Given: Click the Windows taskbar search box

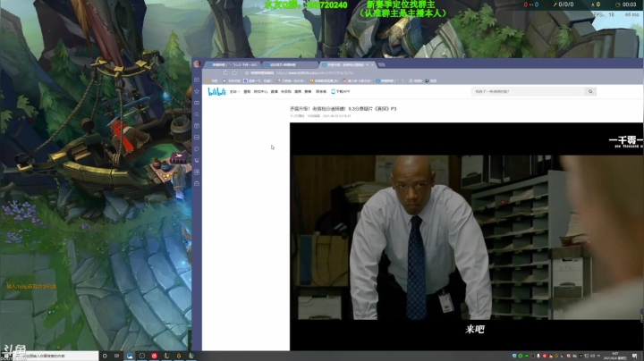Looking at the screenshot, I should (57, 356).
